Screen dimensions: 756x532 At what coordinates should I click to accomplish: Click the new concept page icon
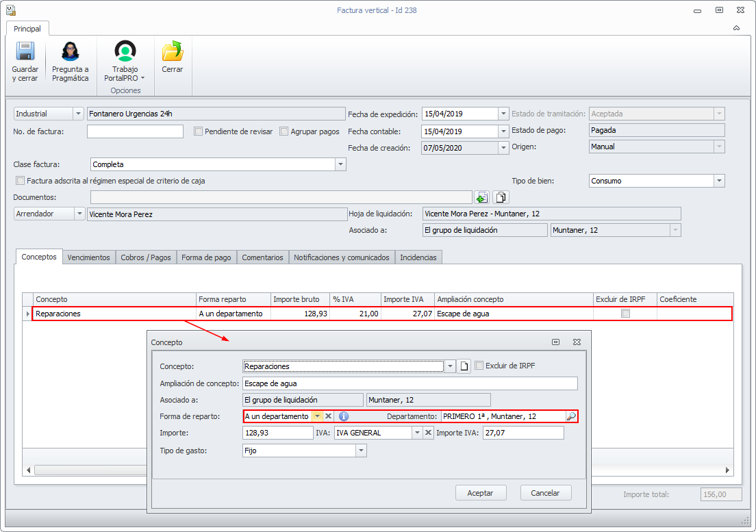point(464,366)
